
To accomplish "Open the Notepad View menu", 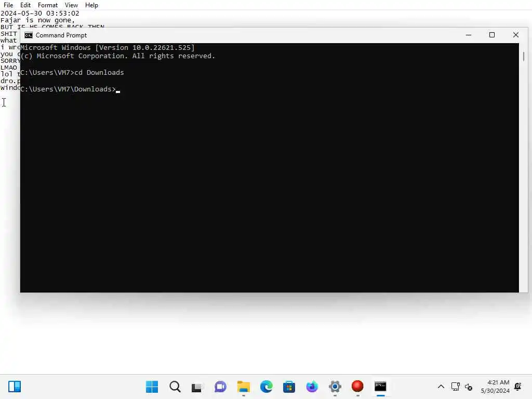I will [x=71, y=5].
